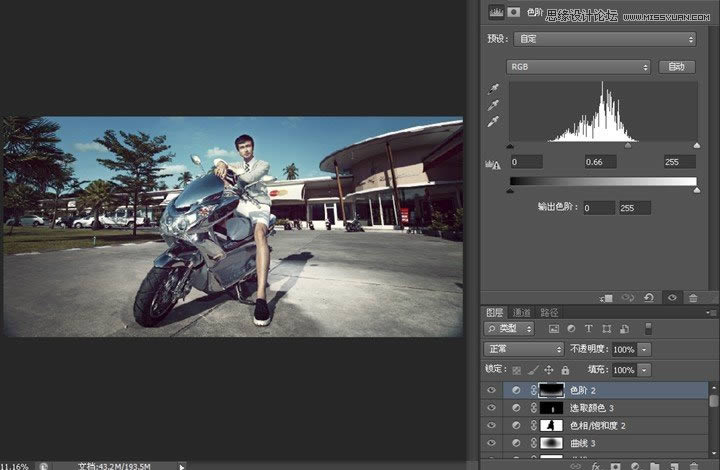Open the 预设 preset dropdown
720x470 pixels.
click(x=604, y=39)
